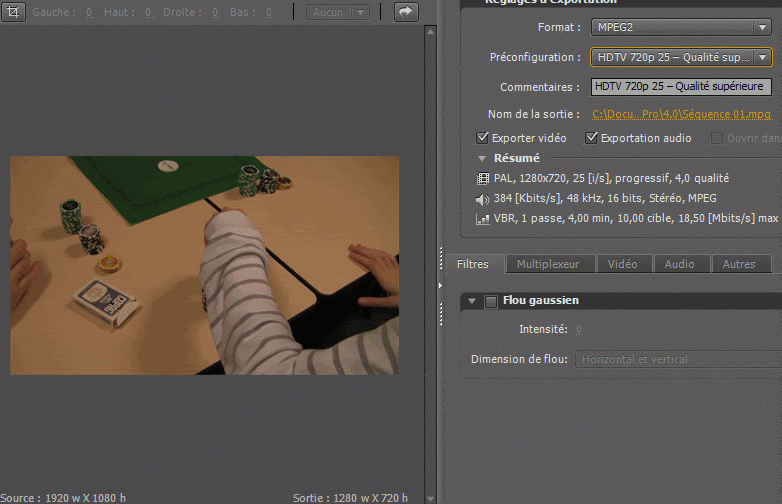
Task: Set the Haut crop value
Action: click(x=149, y=12)
